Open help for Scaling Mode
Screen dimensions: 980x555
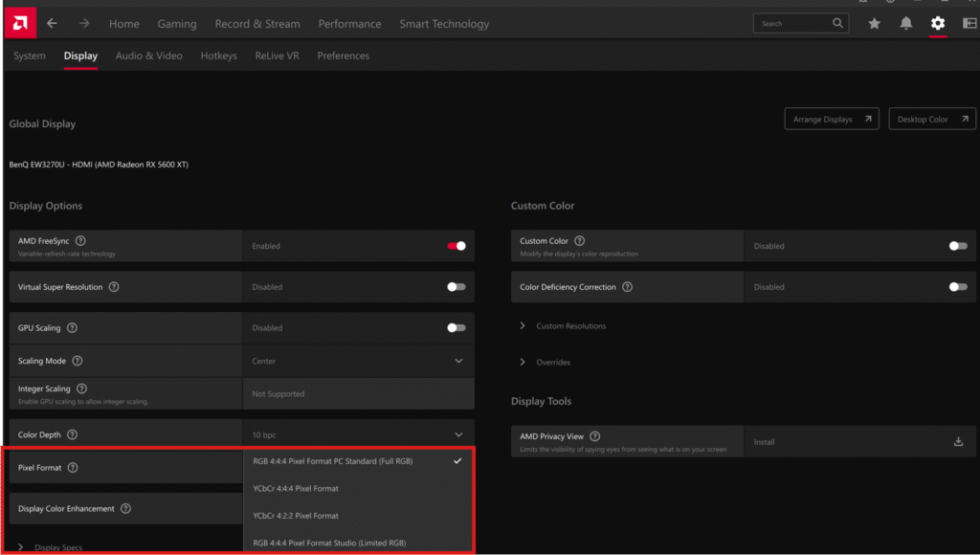77,361
